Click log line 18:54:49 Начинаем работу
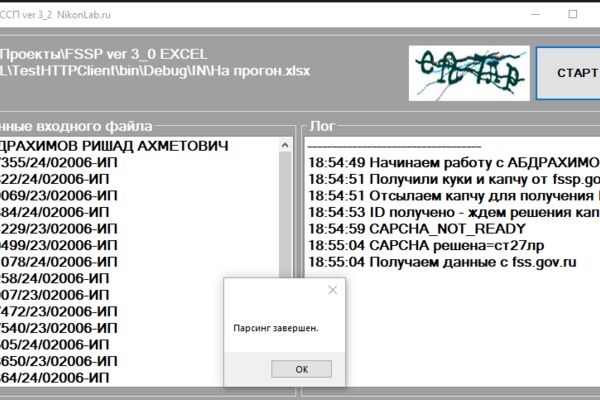This screenshot has height=400, width=600. pyautogui.click(x=454, y=163)
